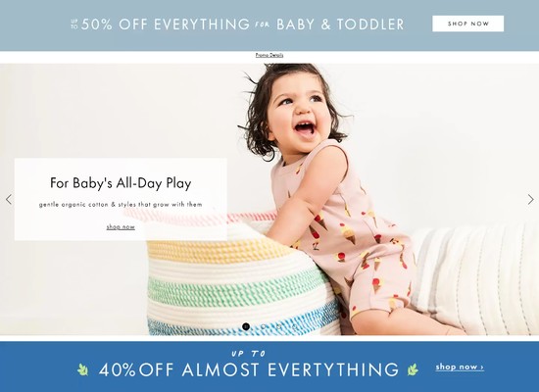
Task: Click the right green leaf icon
Action: point(413,369)
